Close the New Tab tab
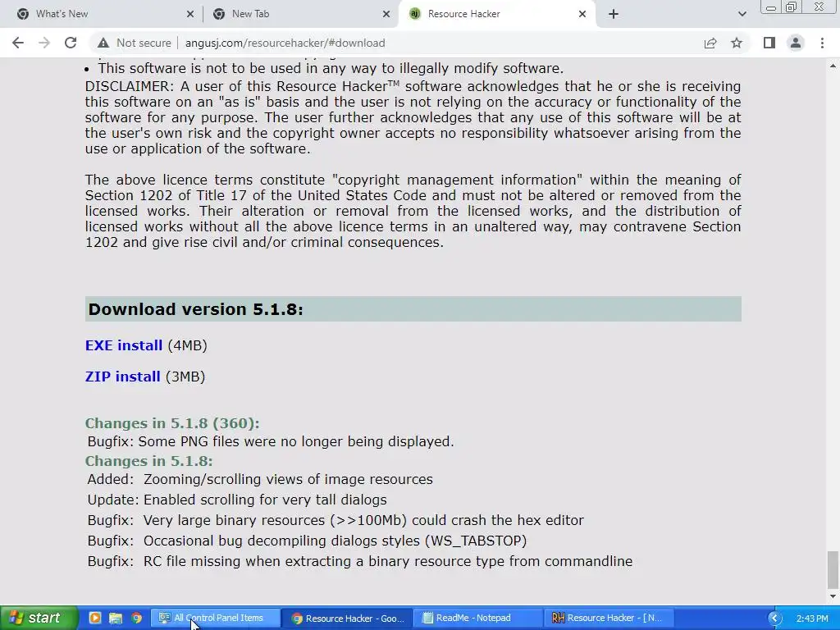 pos(386,14)
